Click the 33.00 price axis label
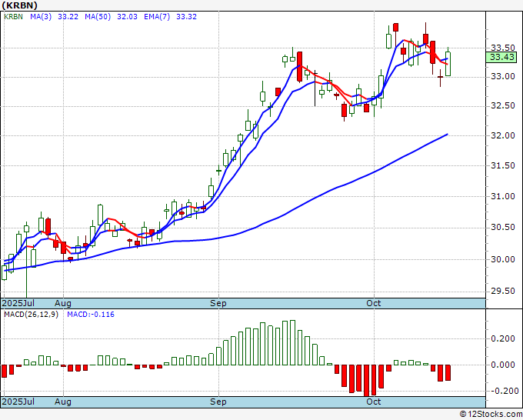Screen dimensions: 523x420 (x=503, y=76)
